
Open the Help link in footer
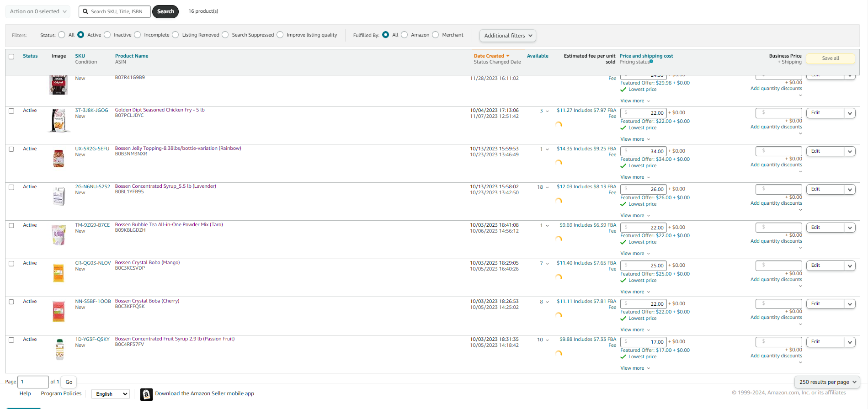click(25, 393)
